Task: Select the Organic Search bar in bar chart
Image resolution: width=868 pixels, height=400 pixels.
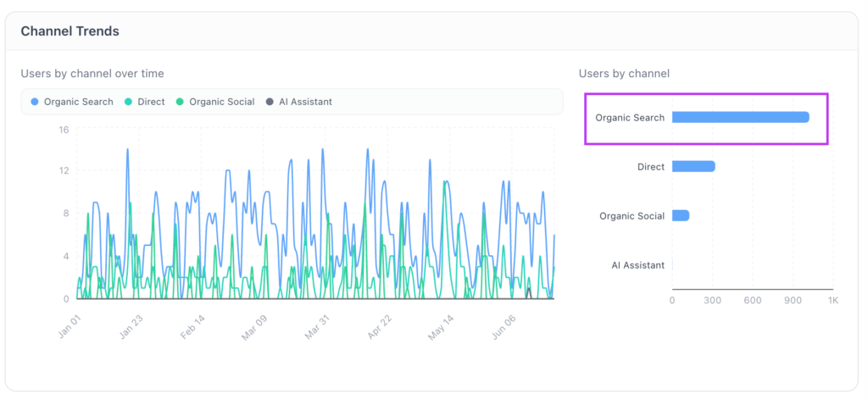Action: tap(741, 117)
